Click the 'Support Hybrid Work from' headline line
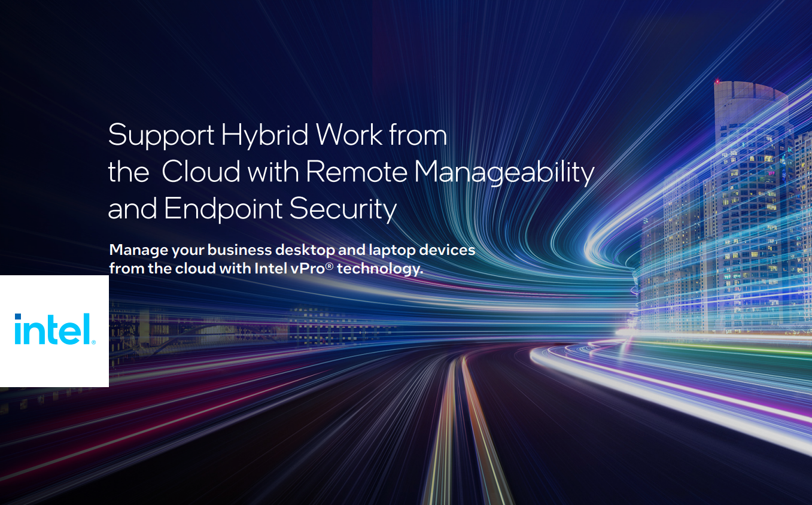This screenshot has width=812, height=505. pyautogui.click(x=278, y=136)
